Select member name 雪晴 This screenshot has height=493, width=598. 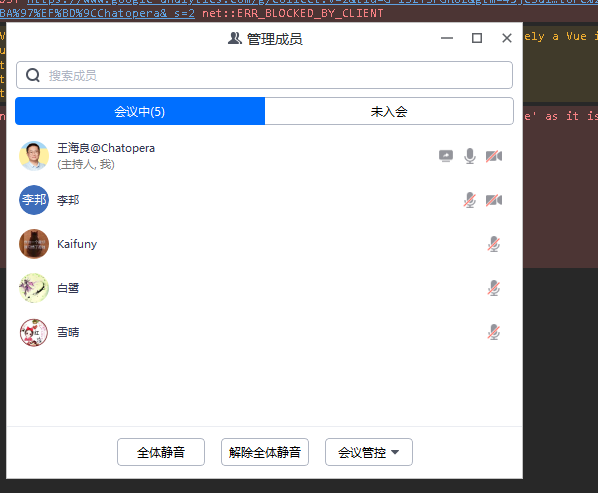pyautogui.click(x=68, y=332)
